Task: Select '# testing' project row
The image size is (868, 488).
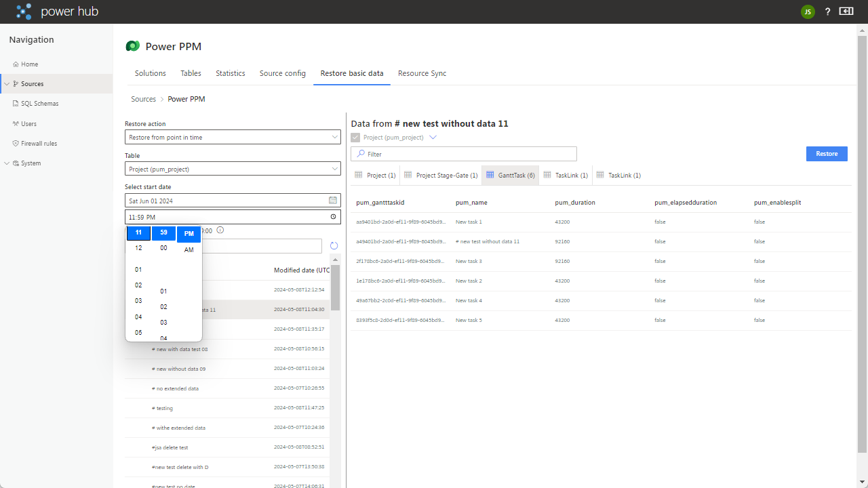Action: [227, 408]
